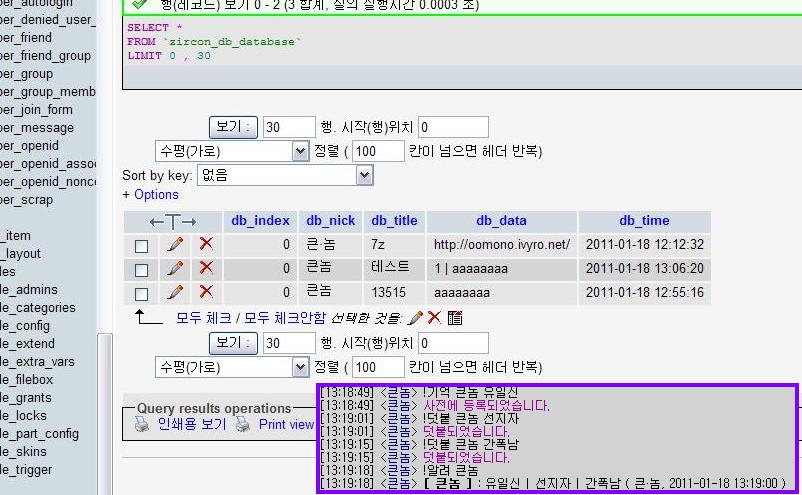Click the lower 보기 button
This screenshot has width=802, height=495.
(x=233, y=343)
